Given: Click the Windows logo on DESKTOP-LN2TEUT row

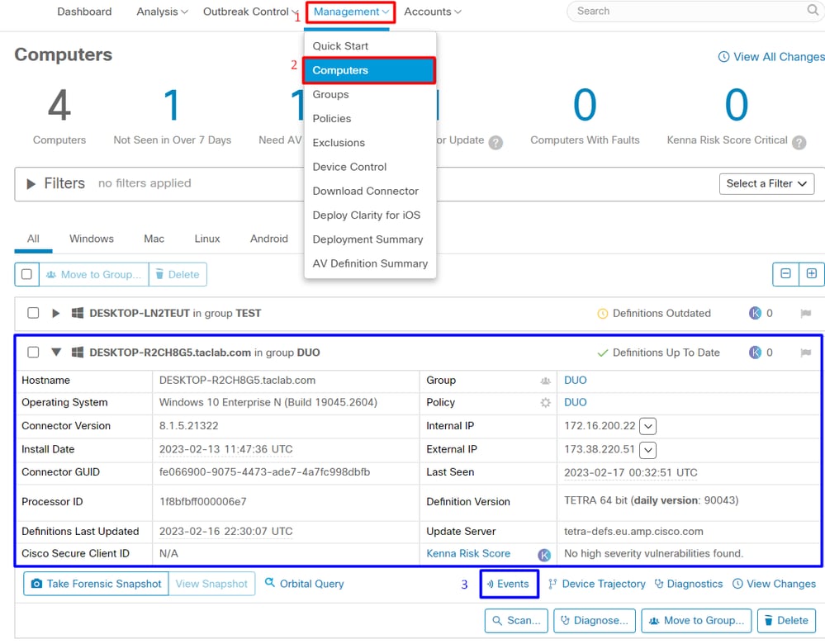Looking at the screenshot, I should pyautogui.click(x=78, y=313).
